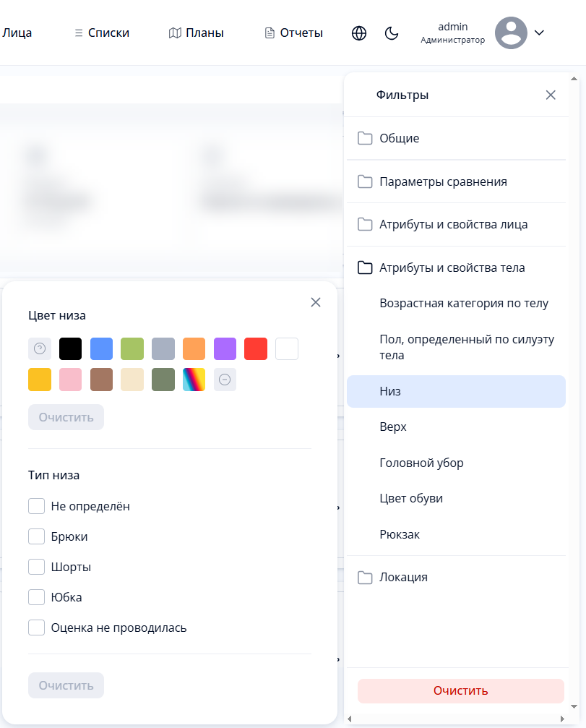Expand the Общие filter folder
Viewport: 586px width, 728px height.
click(x=399, y=138)
